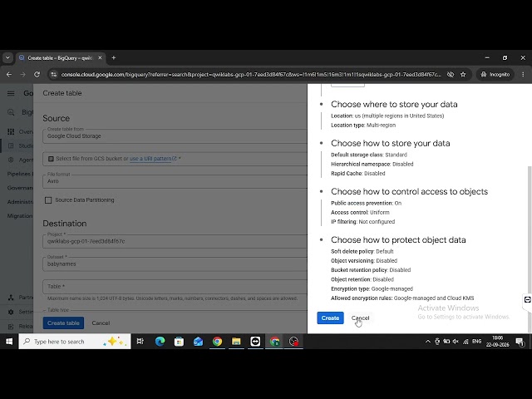Image resolution: width=532 pixels, height=399 pixels.
Task: Open Partner Center in the sidebar
Action: 20,298
